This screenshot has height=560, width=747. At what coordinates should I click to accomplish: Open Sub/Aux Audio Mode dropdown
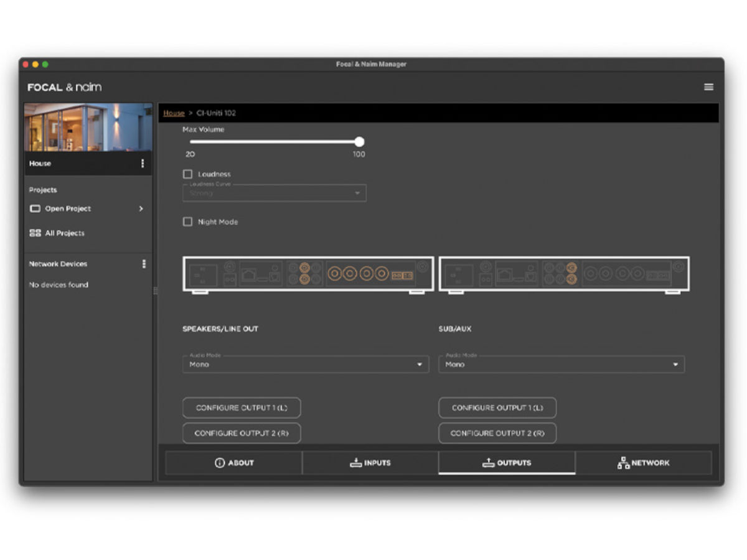click(561, 365)
